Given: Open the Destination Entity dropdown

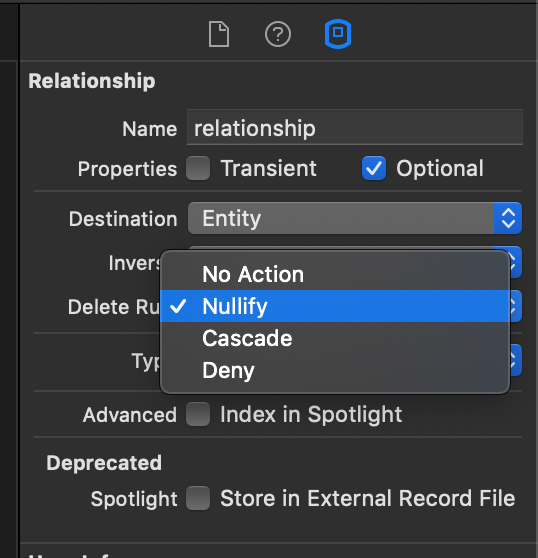Looking at the screenshot, I should [355, 218].
